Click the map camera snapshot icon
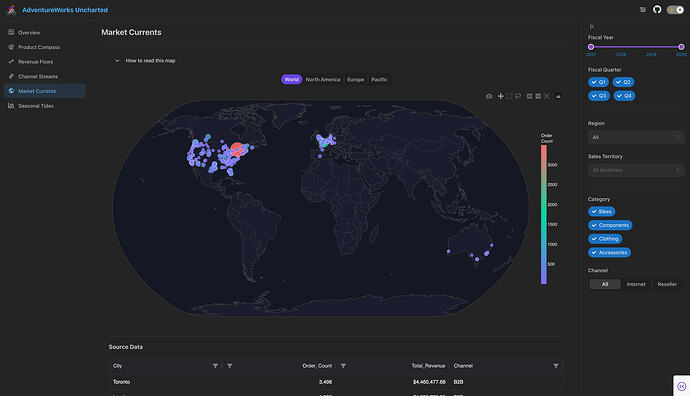The height and width of the screenshot is (396, 690). coord(489,96)
